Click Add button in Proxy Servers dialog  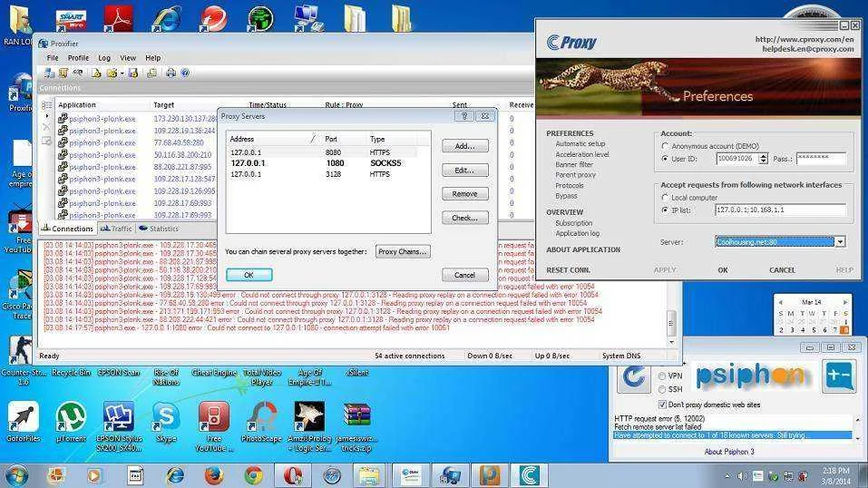(465, 146)
